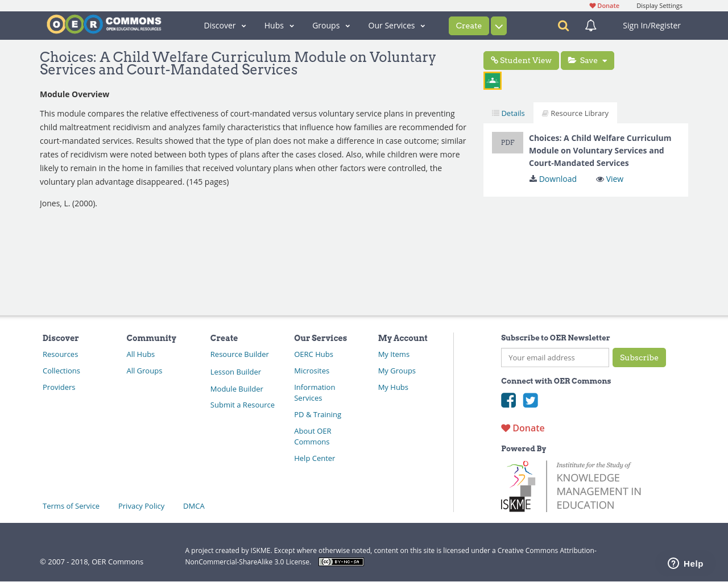Subscribe to the OER Newsletter

coord(639,357)
